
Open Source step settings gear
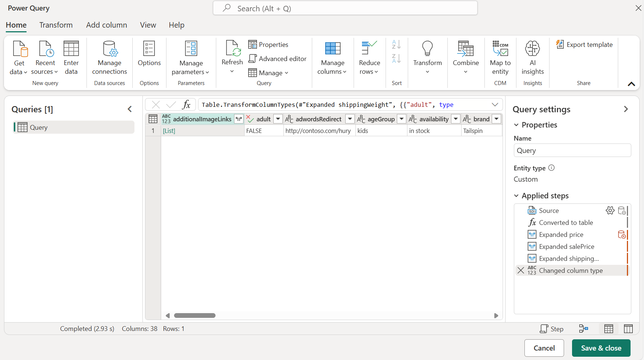610,210
